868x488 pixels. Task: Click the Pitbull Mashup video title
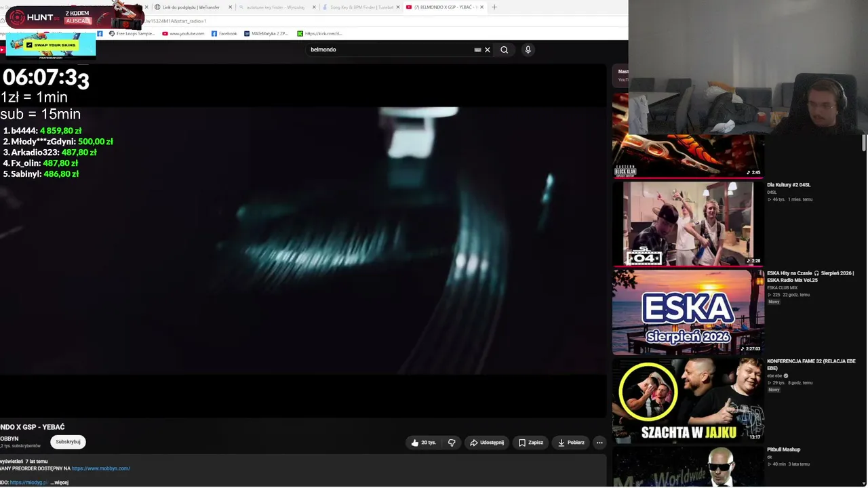[784, 449]
